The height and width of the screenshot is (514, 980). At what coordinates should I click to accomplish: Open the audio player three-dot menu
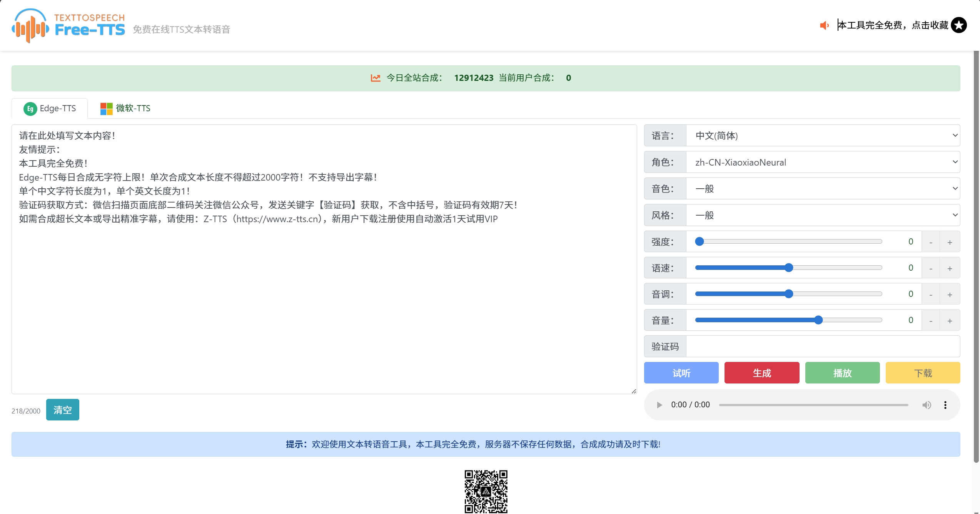tap(945, 405)
